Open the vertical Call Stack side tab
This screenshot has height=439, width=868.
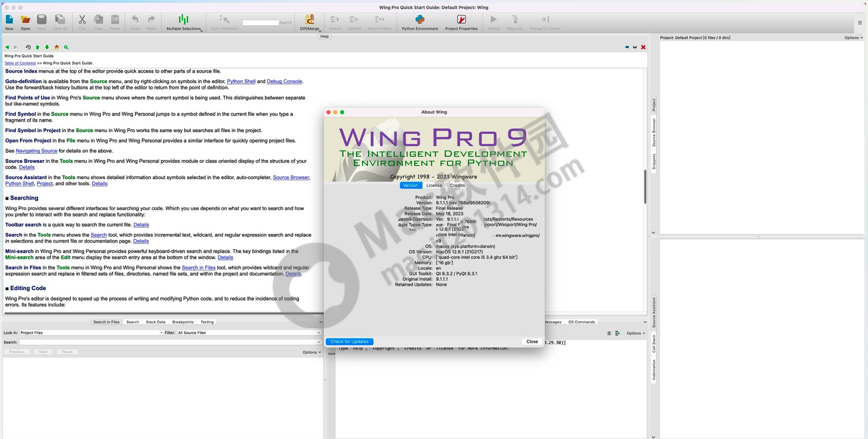(654, 343)
